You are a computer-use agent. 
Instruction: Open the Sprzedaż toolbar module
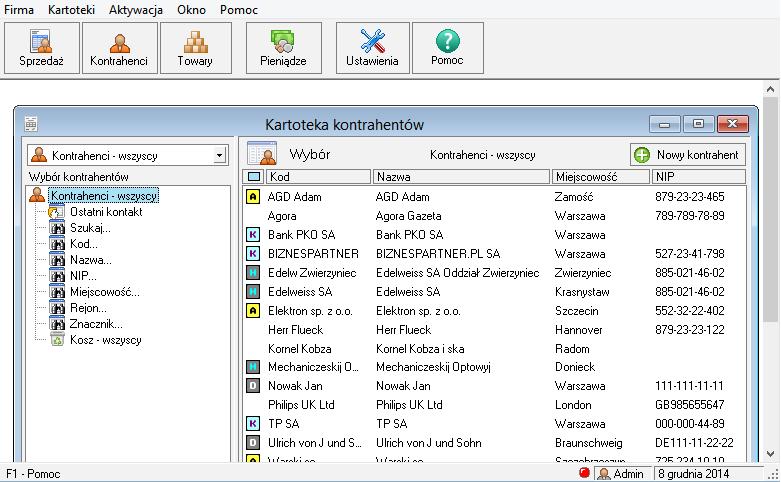pyautogui.click(x=42, y=48)
